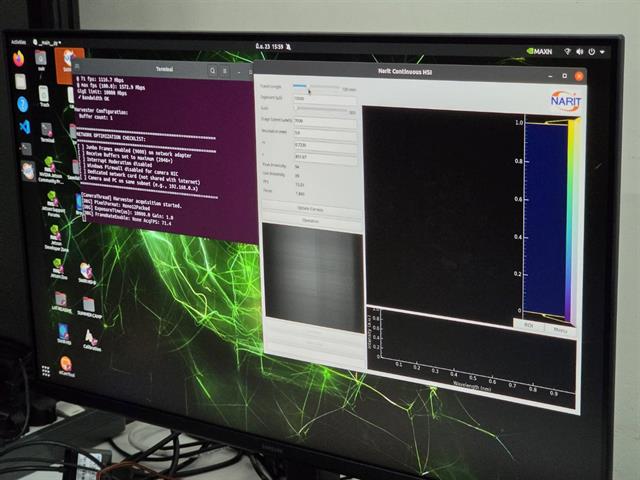Open the volume icon in top bar
The height and width of the screenshot is (480, 640).
580,52
